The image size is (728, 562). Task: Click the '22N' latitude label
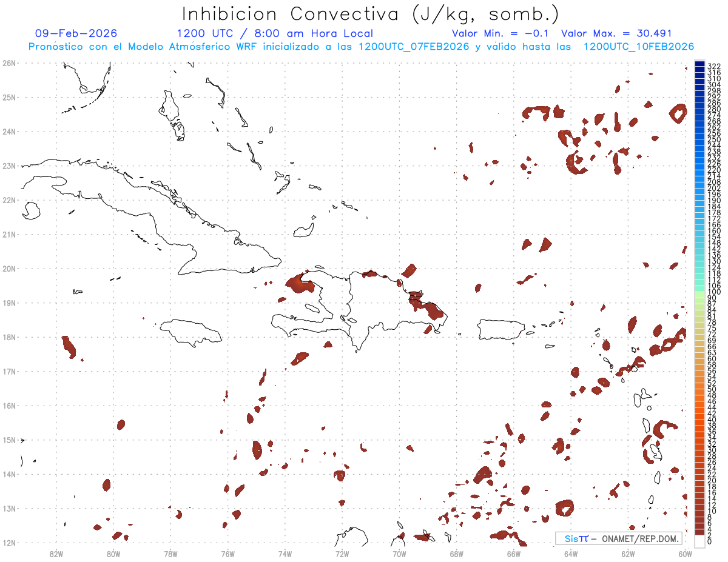9,200
